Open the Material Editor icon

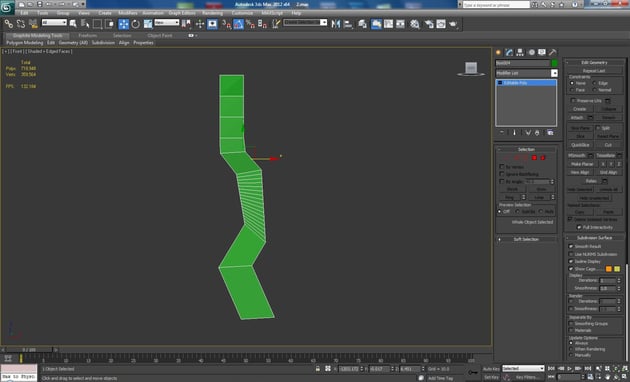pos(415,24)
